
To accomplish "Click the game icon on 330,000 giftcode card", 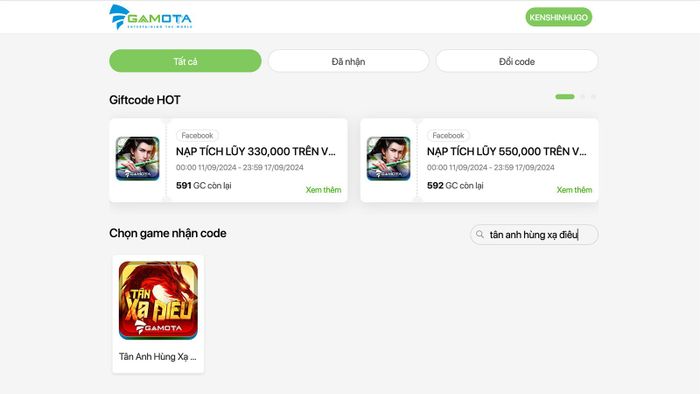I will click(138, 158).
